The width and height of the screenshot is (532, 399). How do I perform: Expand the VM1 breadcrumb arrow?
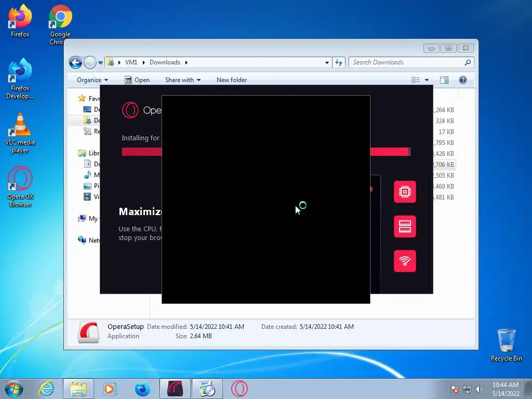143,62
